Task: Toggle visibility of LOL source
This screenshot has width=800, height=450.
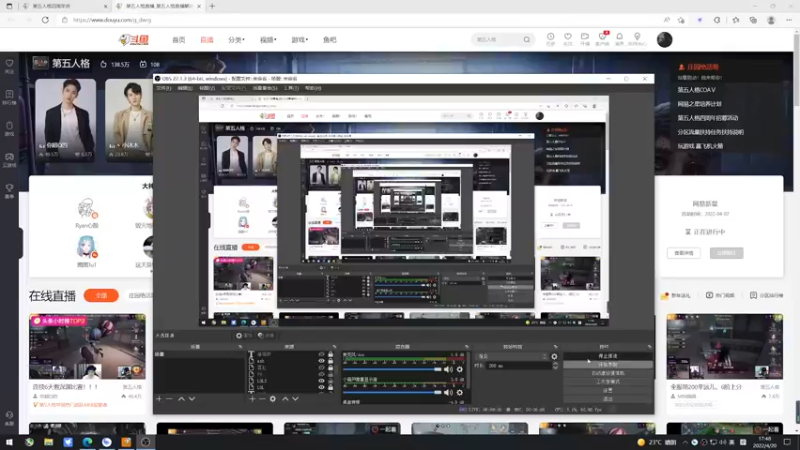Action: 321,387
